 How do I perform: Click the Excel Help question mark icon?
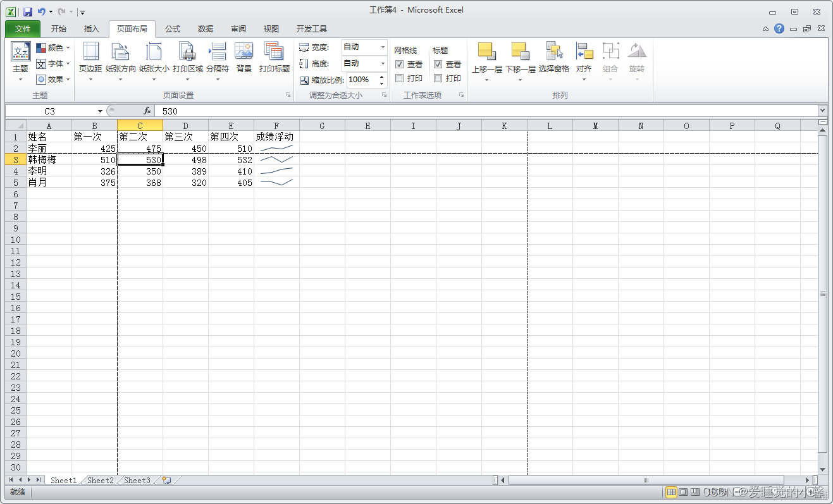(x=779, y=28)
